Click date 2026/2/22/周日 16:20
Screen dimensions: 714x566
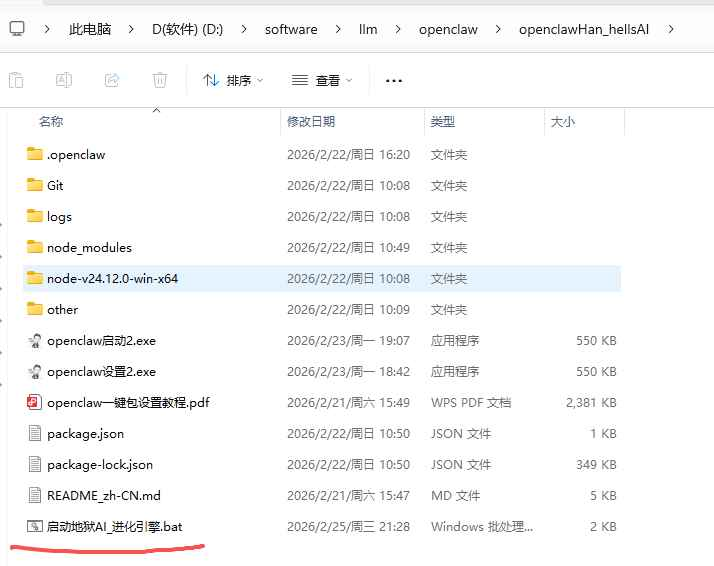[348, 154]
